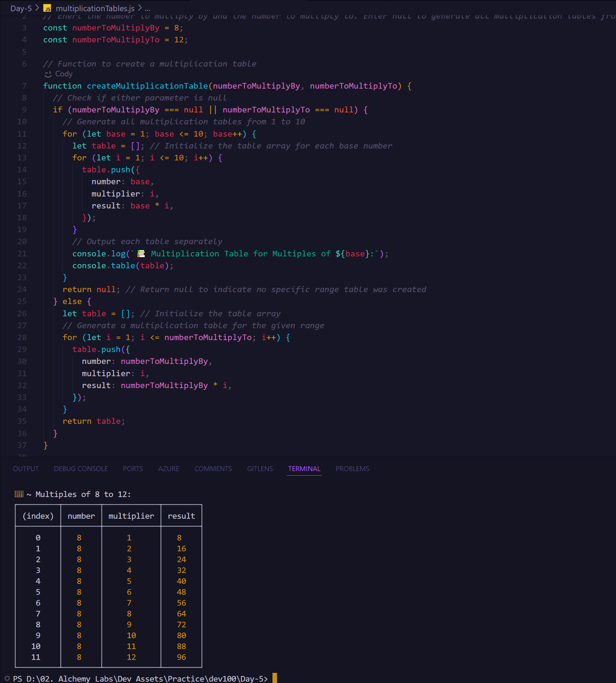This screenshot has height=683, width=616.
Task: Click the Cody AI icon above the function
Action: [x=49, y=74]
